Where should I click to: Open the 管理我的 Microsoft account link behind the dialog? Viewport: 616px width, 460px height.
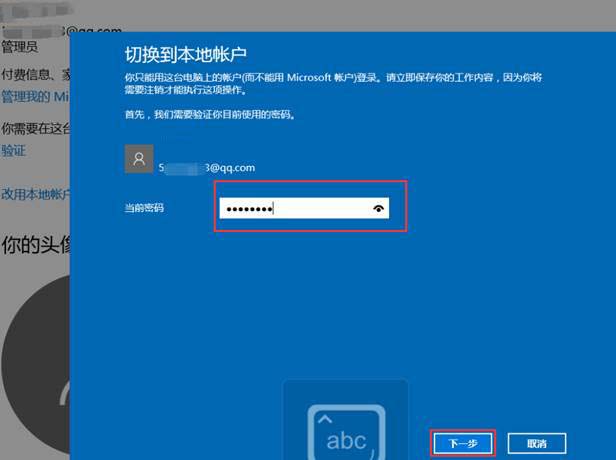[x=35, y=97]
